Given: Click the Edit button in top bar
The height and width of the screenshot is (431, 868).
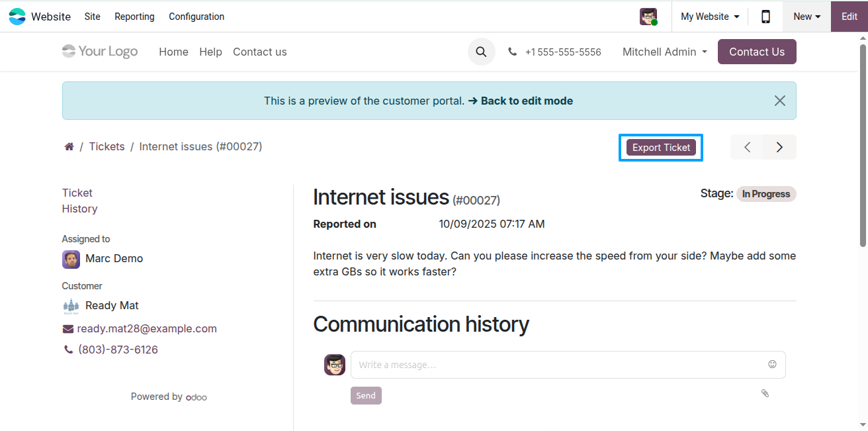Looking at the screenshot, I should pyautogui.click(x=849, y=17).
